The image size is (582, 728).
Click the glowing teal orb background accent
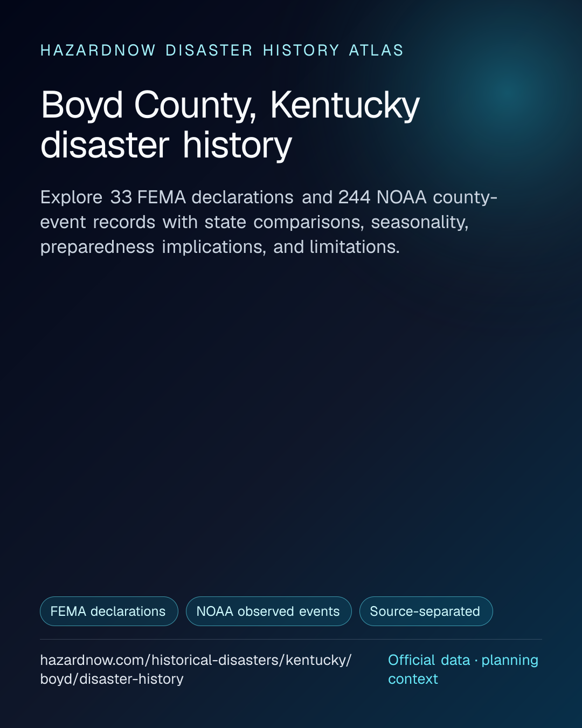coord(507,93)
